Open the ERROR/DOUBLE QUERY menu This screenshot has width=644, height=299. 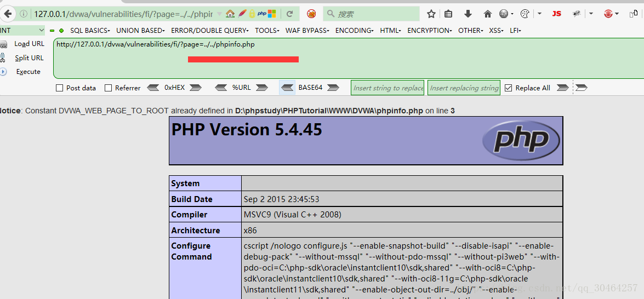tap(210, 31)
